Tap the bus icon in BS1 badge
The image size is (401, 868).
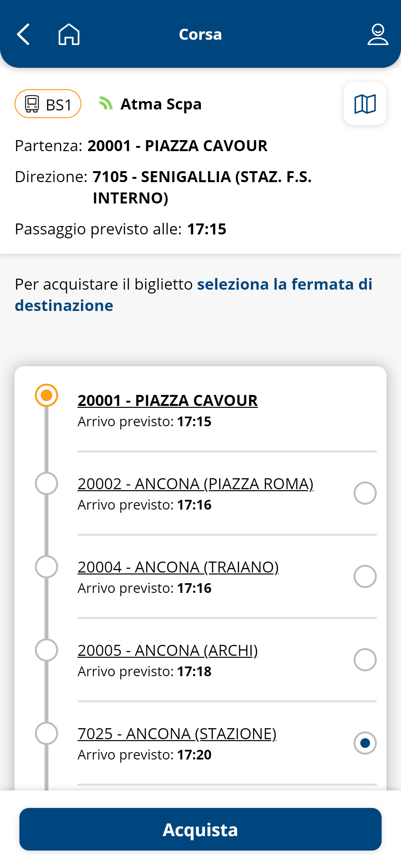(32, 104)
